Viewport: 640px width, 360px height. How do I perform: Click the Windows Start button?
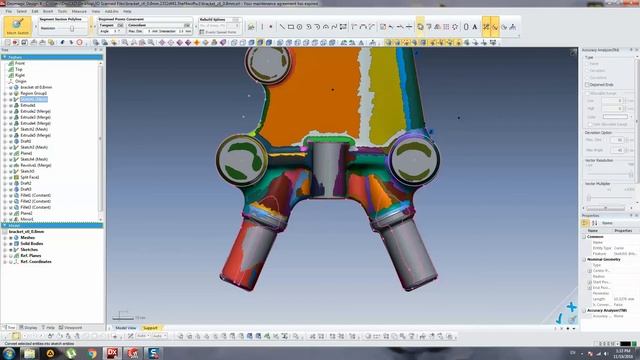(9, 353)
